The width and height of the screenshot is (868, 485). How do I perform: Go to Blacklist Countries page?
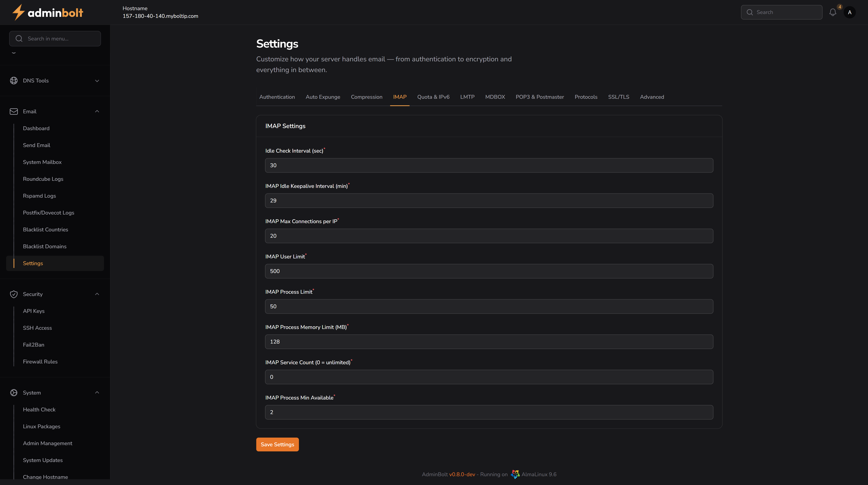pos(45,229)
